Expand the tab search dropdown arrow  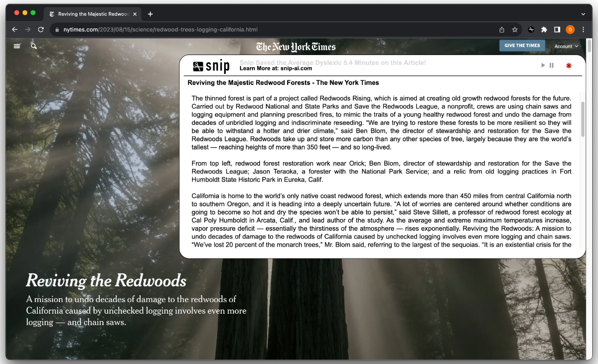[583, 14]
